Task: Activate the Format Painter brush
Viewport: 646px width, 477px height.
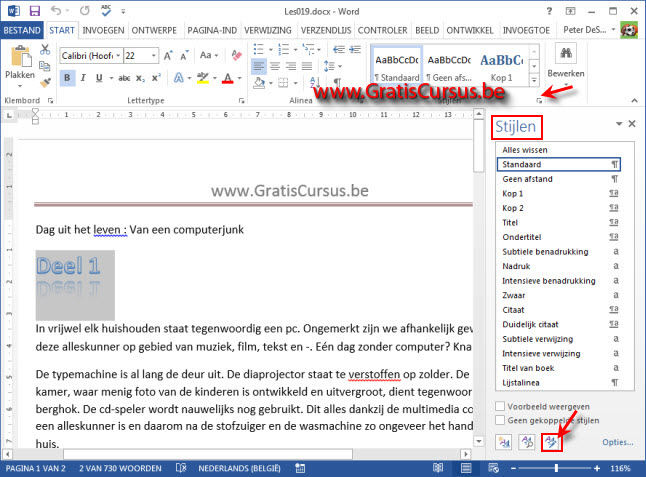Action: coord(45,82)
